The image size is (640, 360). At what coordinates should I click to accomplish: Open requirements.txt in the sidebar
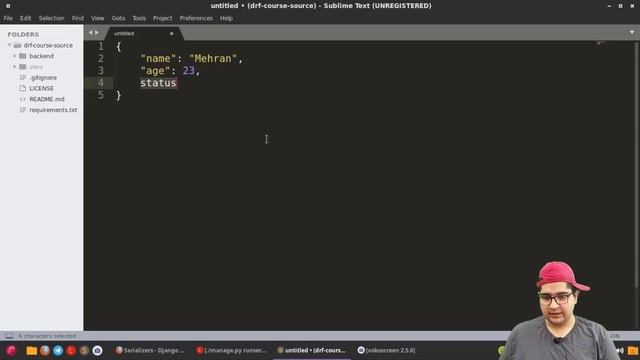[x=53, y=110]
